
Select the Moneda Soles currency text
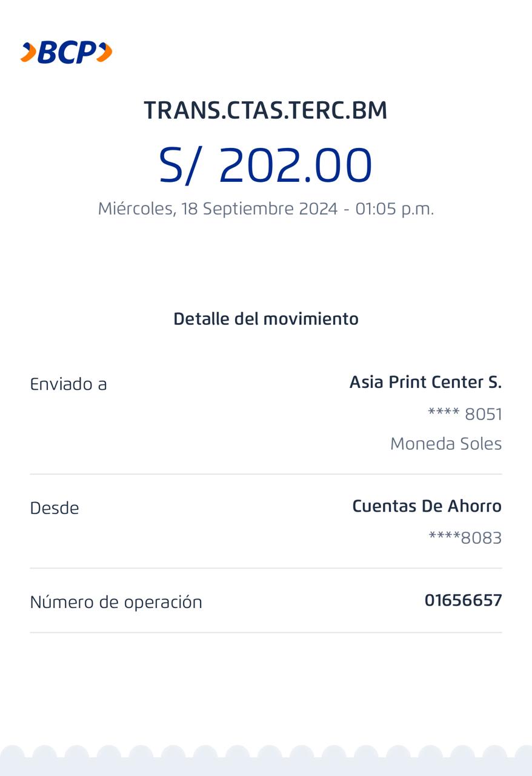pyautogui.click(x=446, y=444)
